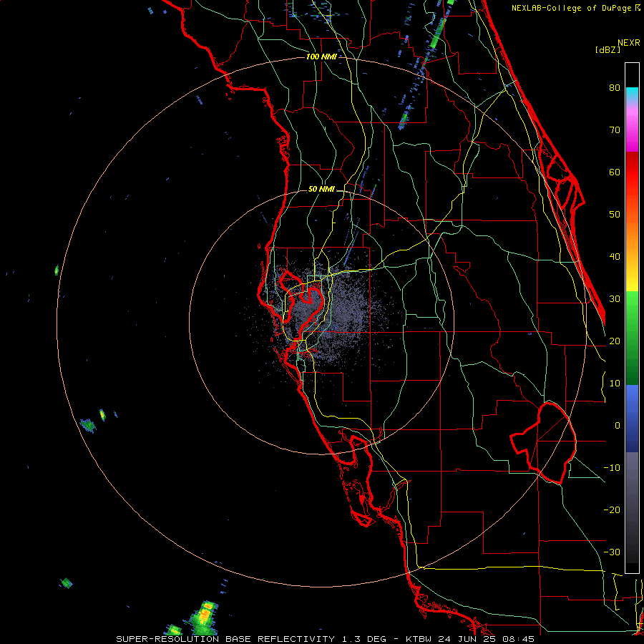
Task: Click the Lake Okeechobee outline
Action: tap(545, 442)
